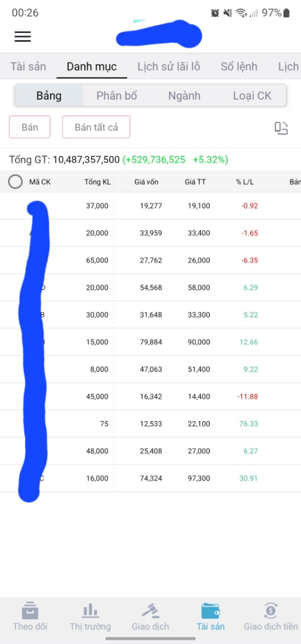Switch view to Ngành
This screenshot has height=644, width=301.
(x=184, y=95)
